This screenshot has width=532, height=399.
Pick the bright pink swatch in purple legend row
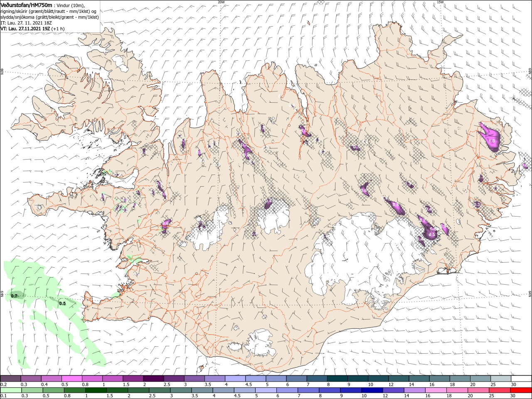72,379
